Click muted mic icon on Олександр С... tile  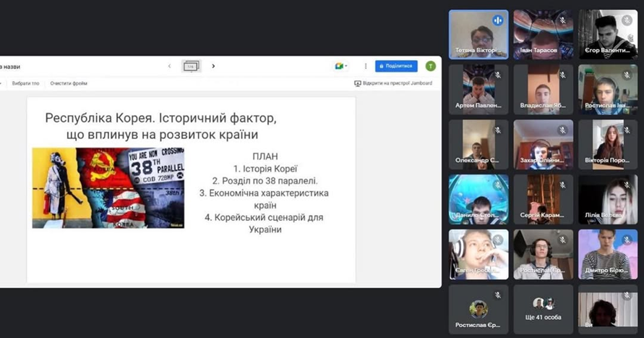pyautogui.click(x=497, y=130)
